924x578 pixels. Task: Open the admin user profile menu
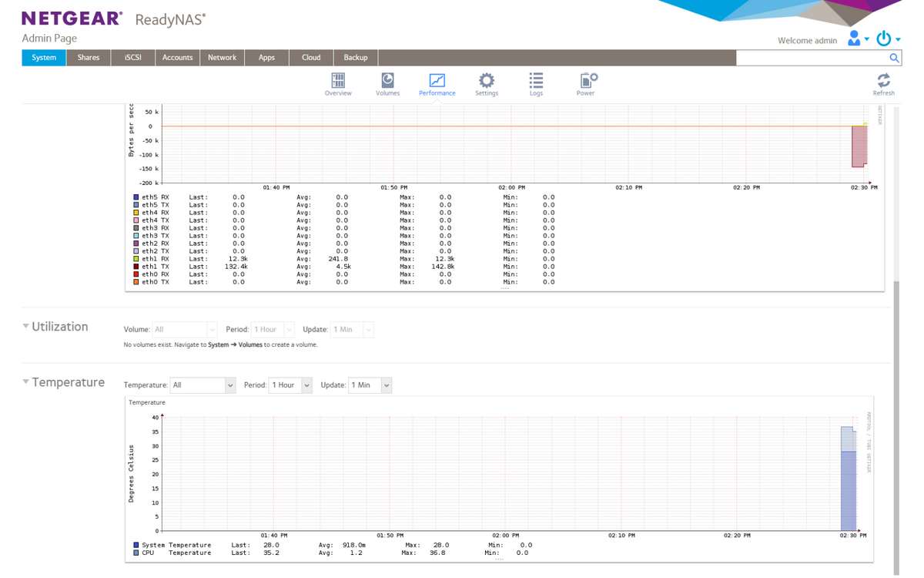858,39
